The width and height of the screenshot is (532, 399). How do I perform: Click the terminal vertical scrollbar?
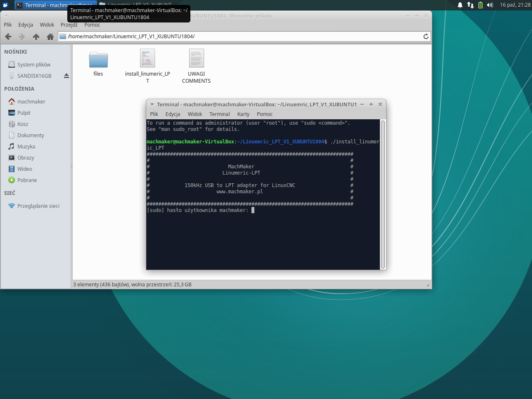coord(383,194)
